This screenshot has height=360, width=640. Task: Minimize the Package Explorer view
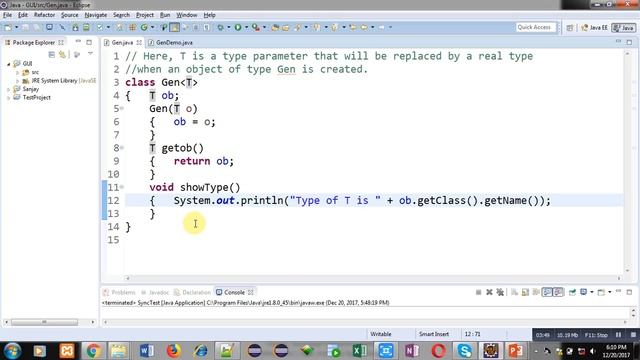point(78,42)
